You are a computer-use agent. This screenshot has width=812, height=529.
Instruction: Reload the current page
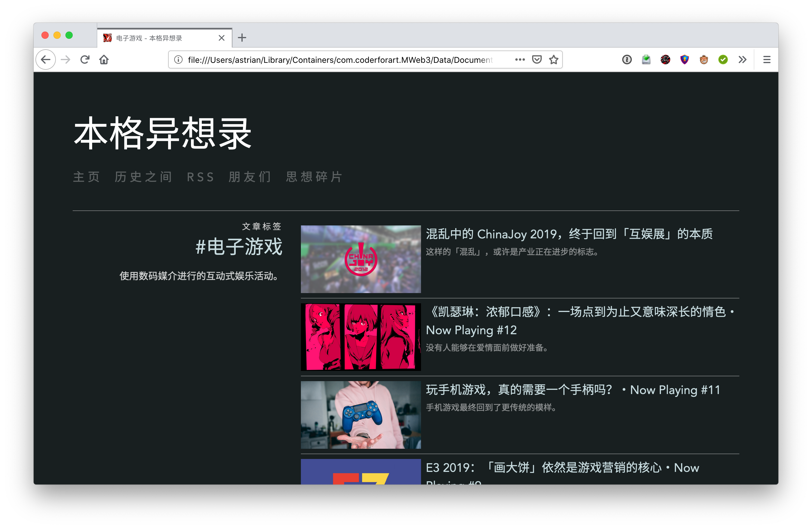coord(85,60)
